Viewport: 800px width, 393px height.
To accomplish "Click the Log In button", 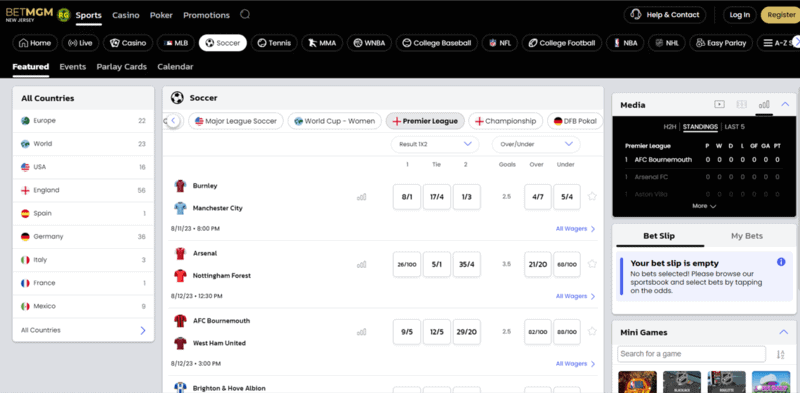I will click(739, 15).
